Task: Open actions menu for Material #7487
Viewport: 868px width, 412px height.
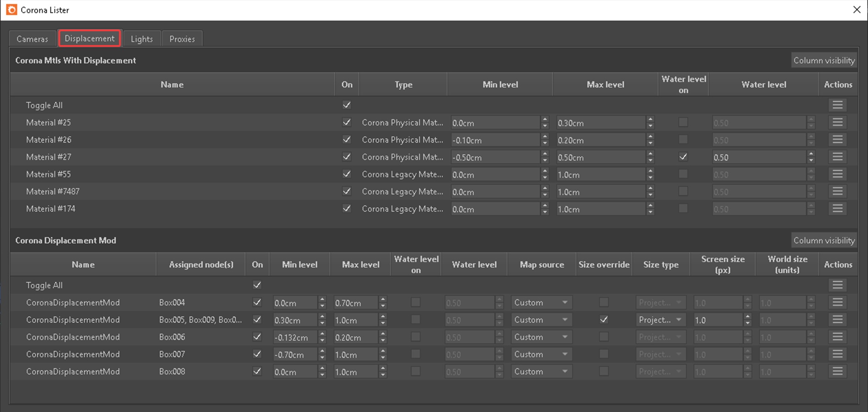Action: tap(837, 191)
